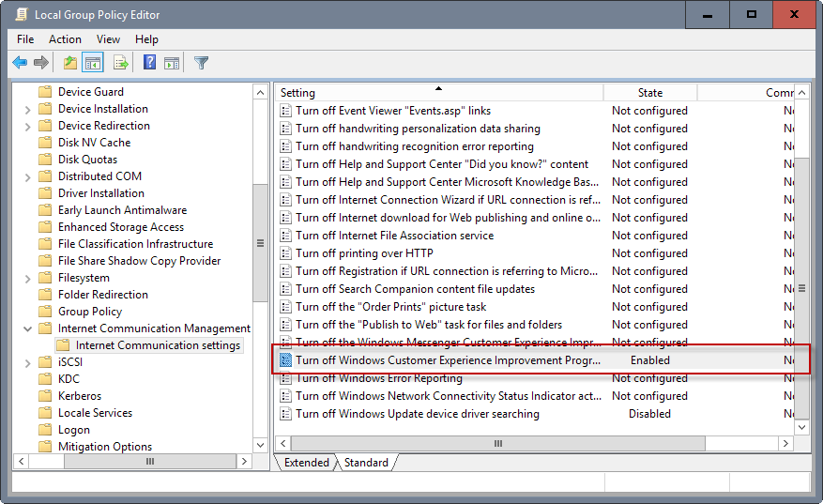Image resolution: width=823 pixels, height=504 pixels.
Task: Click the settings list horizontal scroll left arrow
Action: click(282, 444)
